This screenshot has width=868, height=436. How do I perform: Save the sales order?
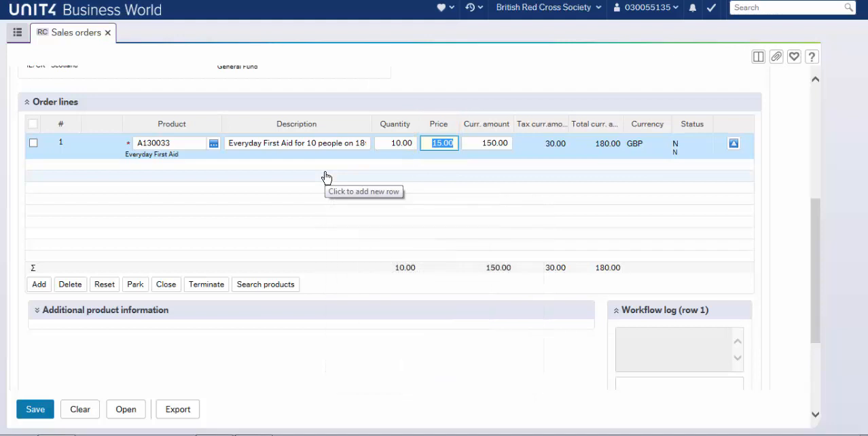point(35,410)
